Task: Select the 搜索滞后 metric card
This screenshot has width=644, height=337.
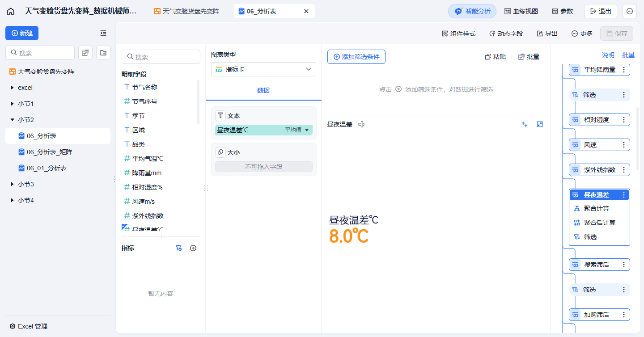Action: pyautogui.click(x=599, y=265)
